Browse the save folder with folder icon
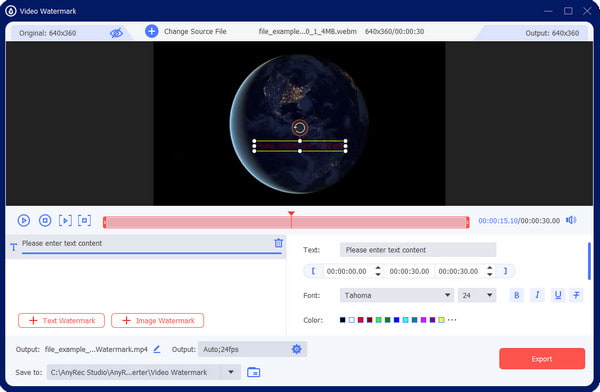The height and width of the screenshot is (392, 600). pyautogui.click(x=254, y=372)
